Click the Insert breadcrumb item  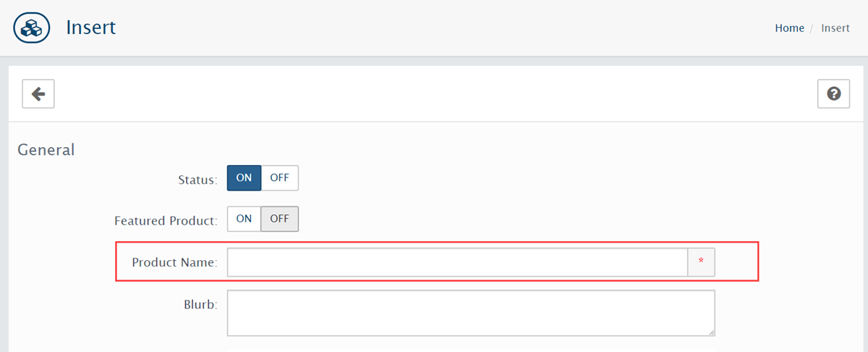pyautogui.click(x=835, y=28)
